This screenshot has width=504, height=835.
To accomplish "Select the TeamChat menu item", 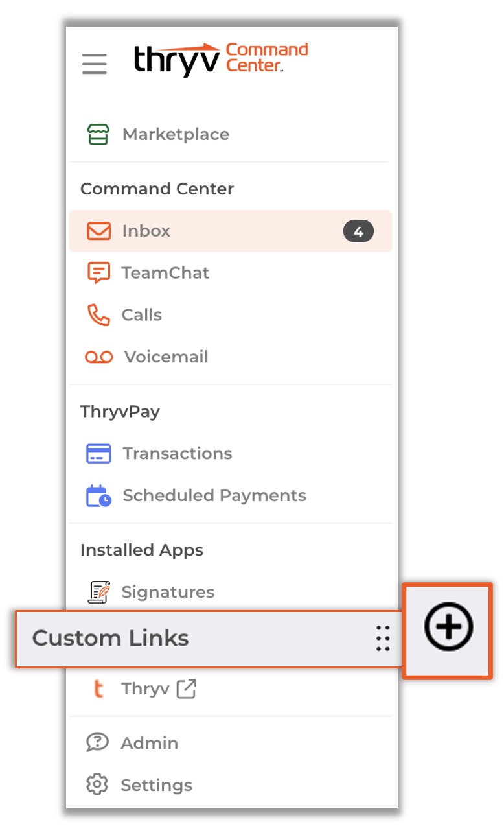I will (230, 273).
